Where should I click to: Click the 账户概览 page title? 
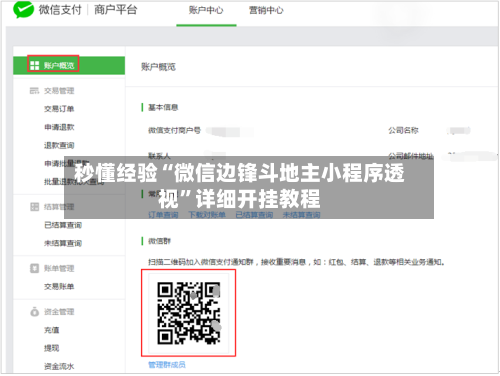point(158,67)
